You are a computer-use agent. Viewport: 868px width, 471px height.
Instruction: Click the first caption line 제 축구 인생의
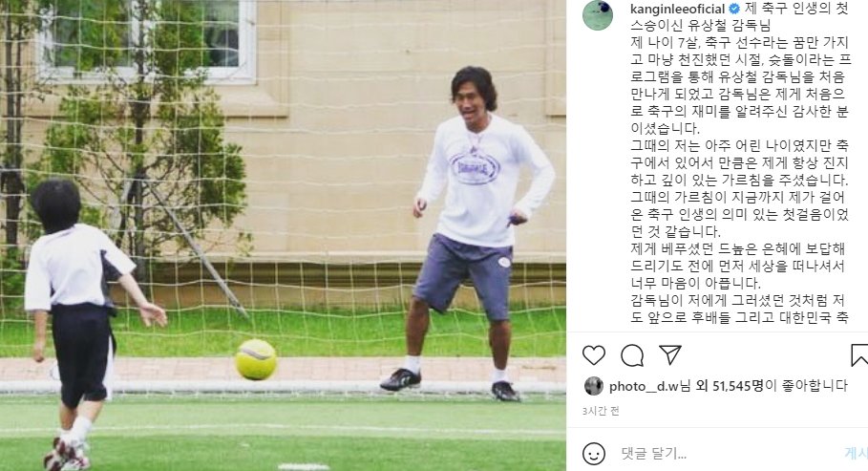click(796, 9)
